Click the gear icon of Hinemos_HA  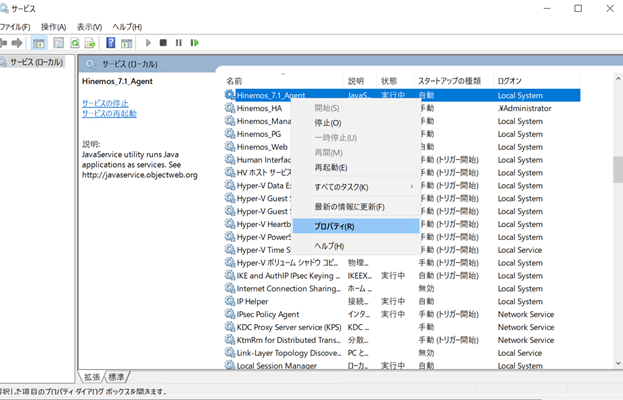(x=230, y=108)
